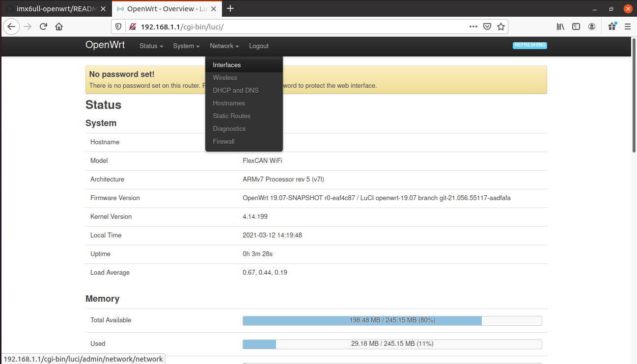Click the Hostname row label

tap(105, 142)
